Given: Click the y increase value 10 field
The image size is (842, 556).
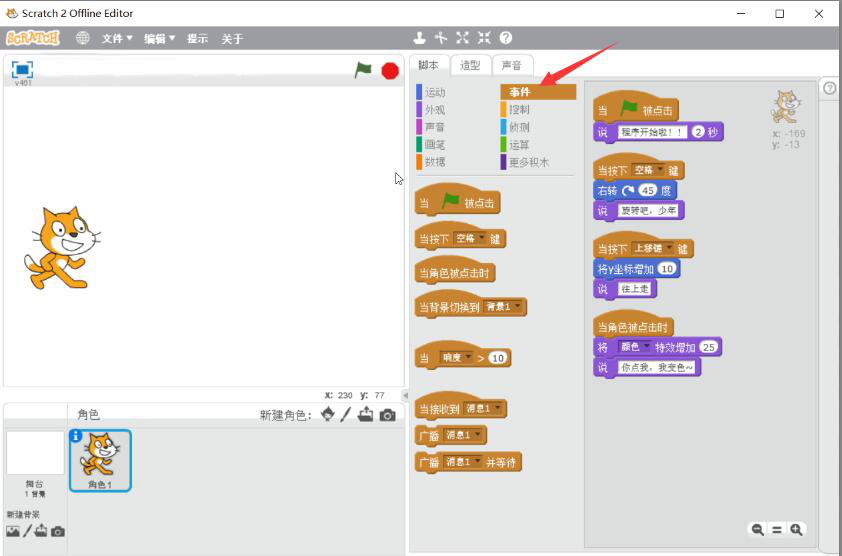Looking at the screenshot, I should pyautogui.click(x=666, y=269).
